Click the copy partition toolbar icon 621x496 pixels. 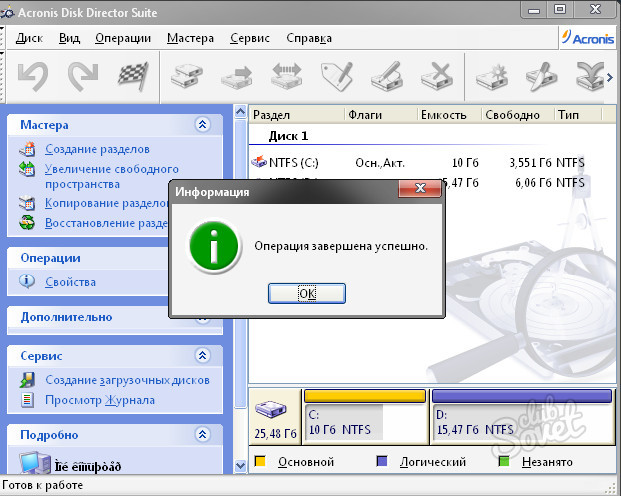pyautogui.click(x=187, y=76)
